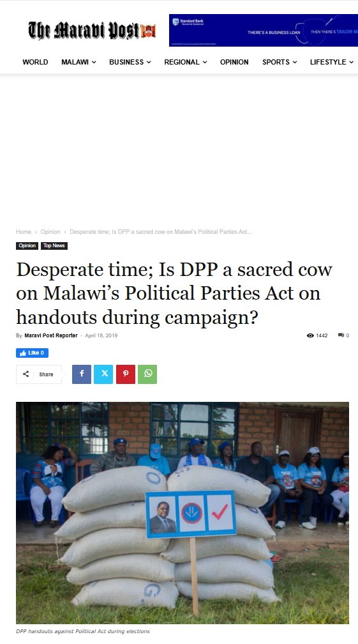The image size is (358, 644).
Task: Share via WhatsApp icon
Action: 147,374
